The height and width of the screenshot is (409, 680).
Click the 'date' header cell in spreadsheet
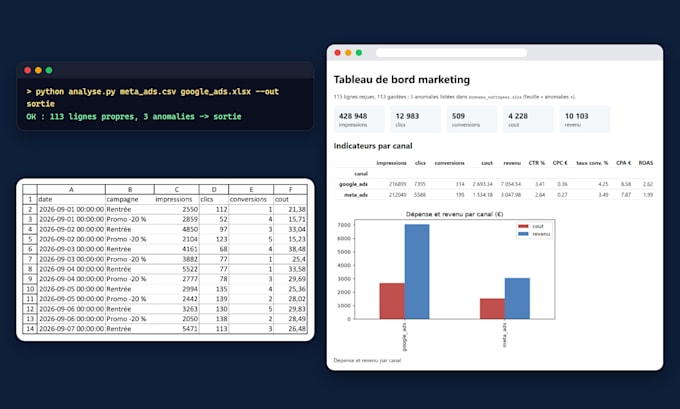(x=71, y=199)
